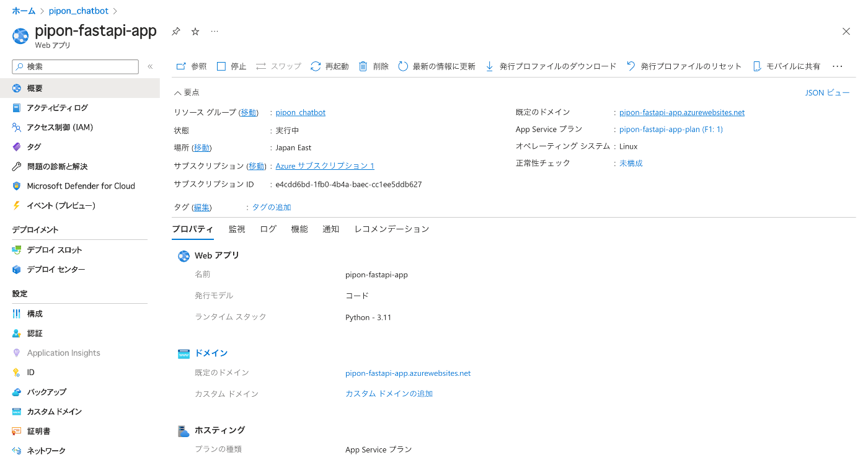Refresh with 最新の情報に更新
This screenshot has width=868, height=465.
pyautogui.click(x=436, y=66)
